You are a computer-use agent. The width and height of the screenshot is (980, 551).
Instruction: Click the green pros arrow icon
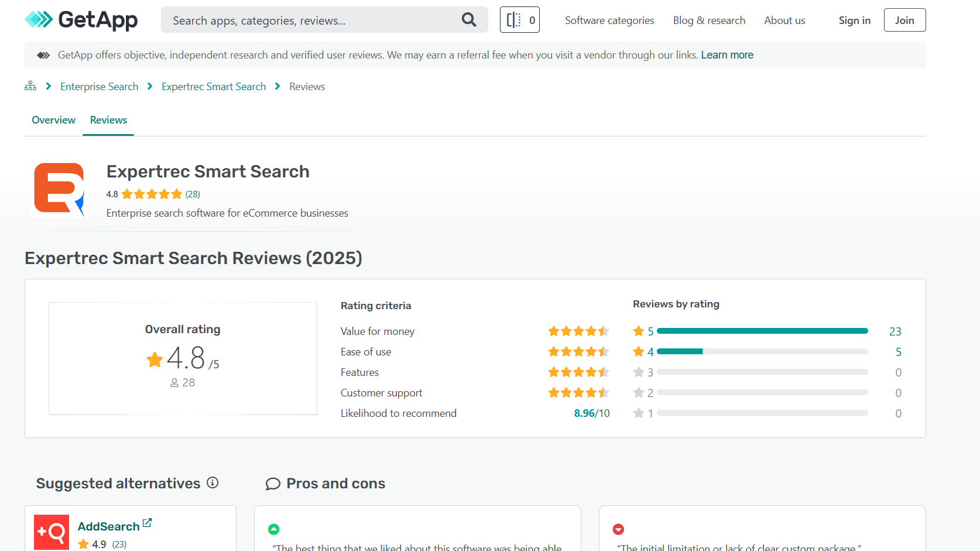[273, 529]
